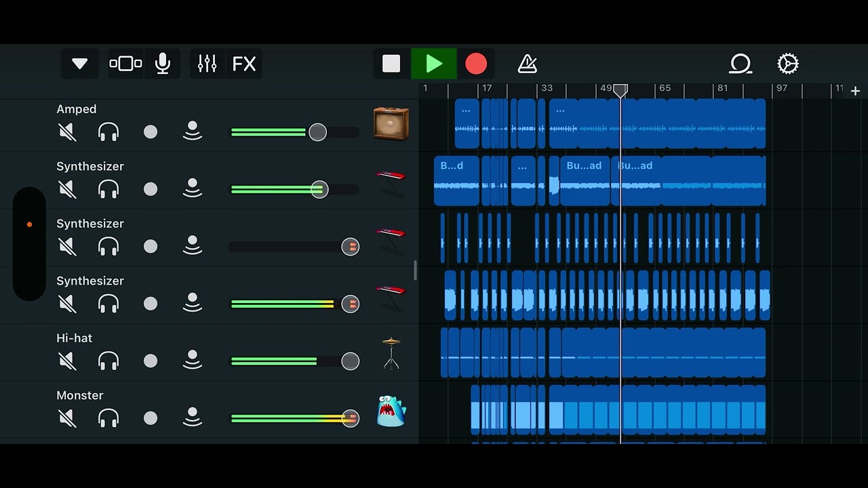This screenshot has height=488, width=868.
Task: Open the navigation dropdown triangle button
Action: 80,64
